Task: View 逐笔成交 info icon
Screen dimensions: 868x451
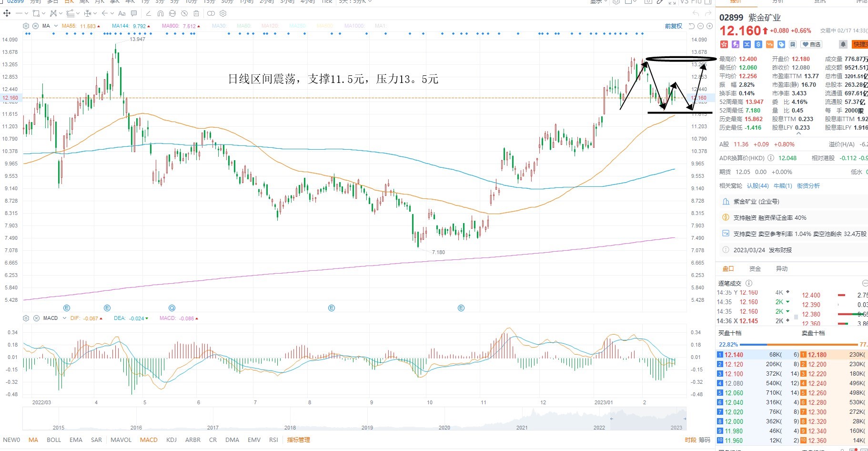Action: tap(748, 283)
